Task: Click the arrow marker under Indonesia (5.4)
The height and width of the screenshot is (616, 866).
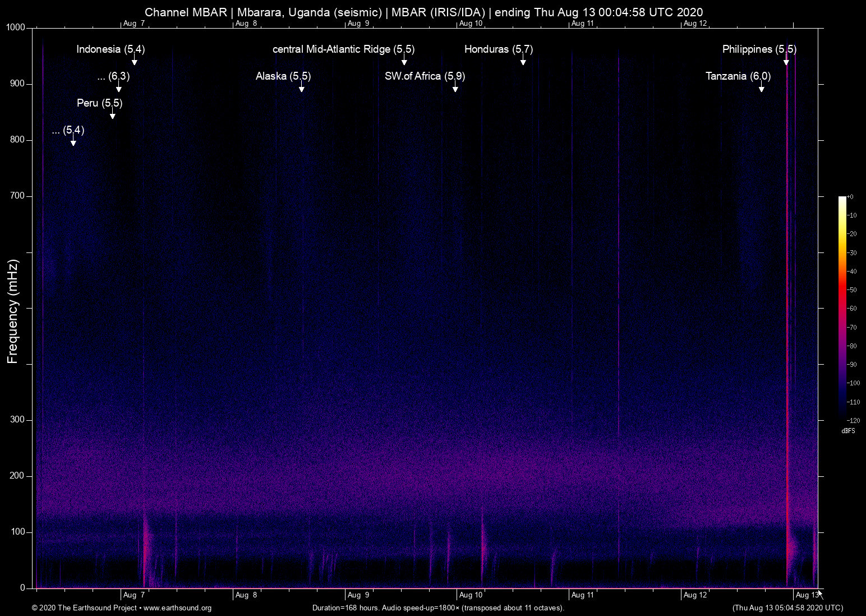Action: click(x=135, y=61)
